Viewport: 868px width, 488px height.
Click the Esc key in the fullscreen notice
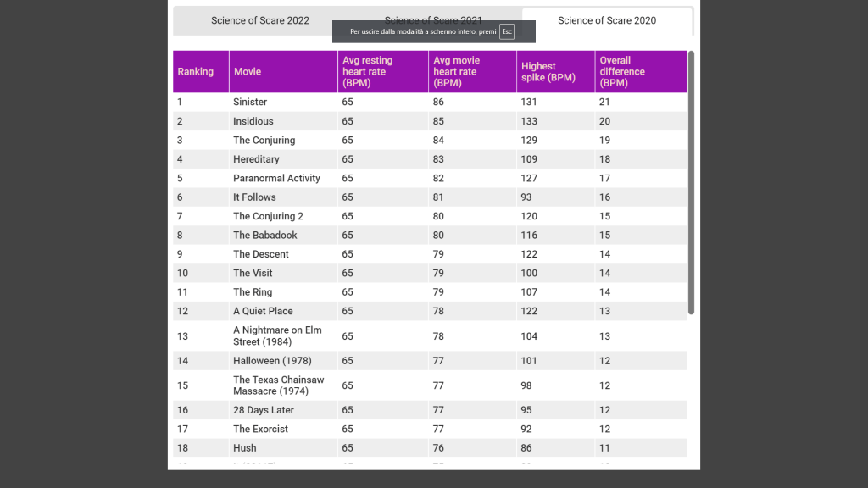pyautogui.click(x=507, y=31)
